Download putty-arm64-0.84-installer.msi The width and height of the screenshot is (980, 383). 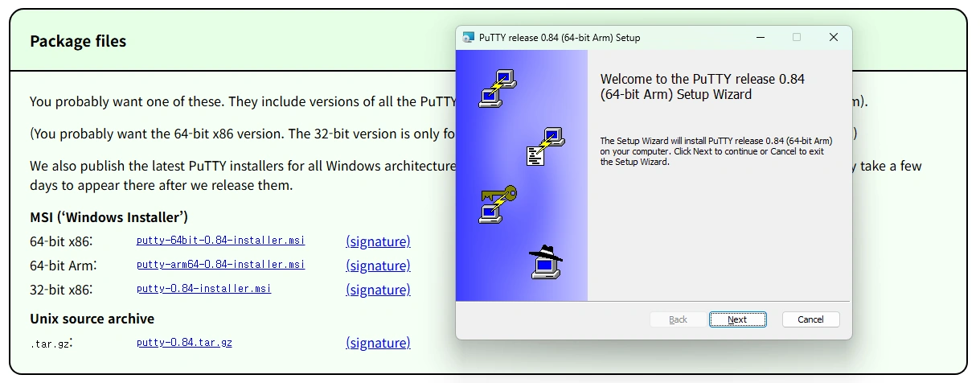(x=221, y=265)
